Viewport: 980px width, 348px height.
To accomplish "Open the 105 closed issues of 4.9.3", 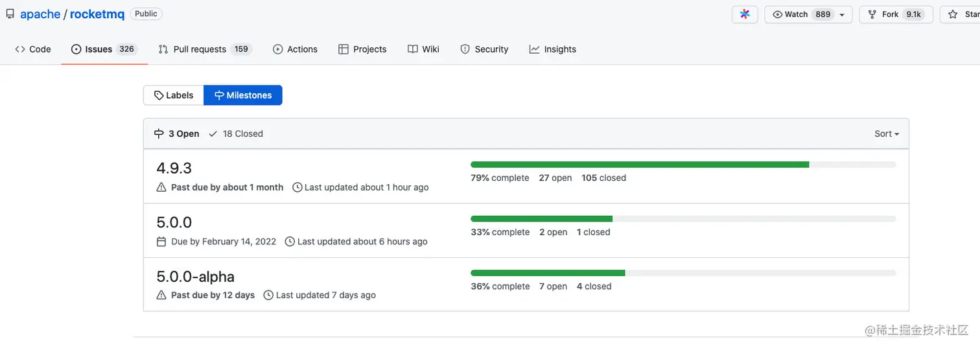I will [x=604, y=178].
